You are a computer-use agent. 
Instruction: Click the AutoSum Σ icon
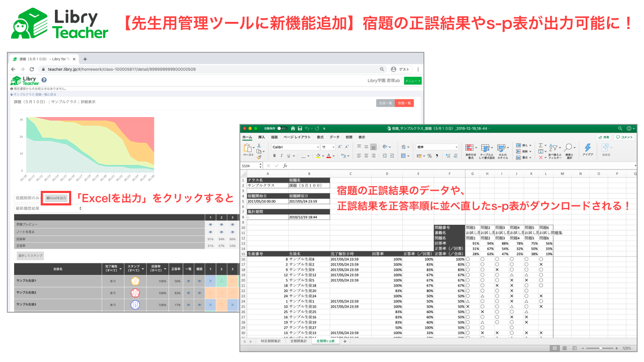tap(540, 145)
